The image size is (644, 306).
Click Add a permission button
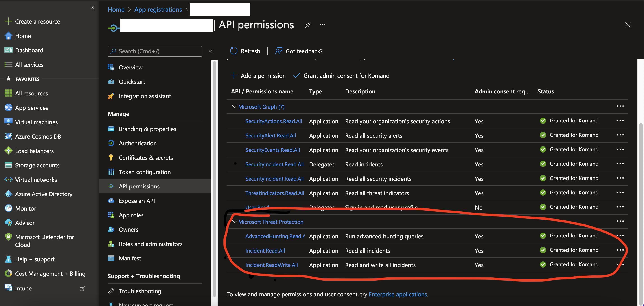[258, 76]
